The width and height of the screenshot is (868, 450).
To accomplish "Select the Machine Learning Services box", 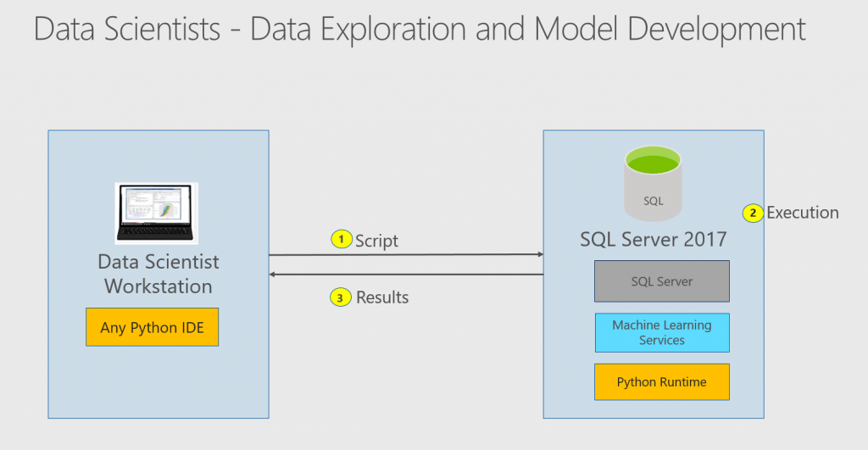I will (661, 332).
